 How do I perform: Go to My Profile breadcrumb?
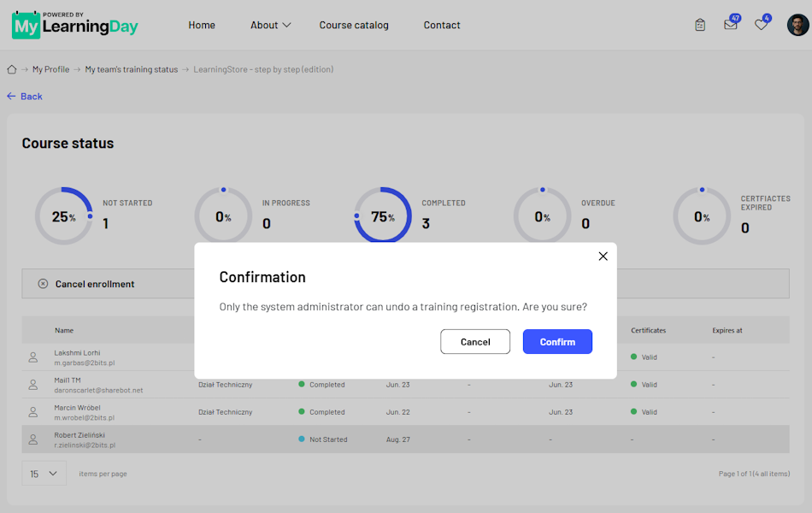50,69
